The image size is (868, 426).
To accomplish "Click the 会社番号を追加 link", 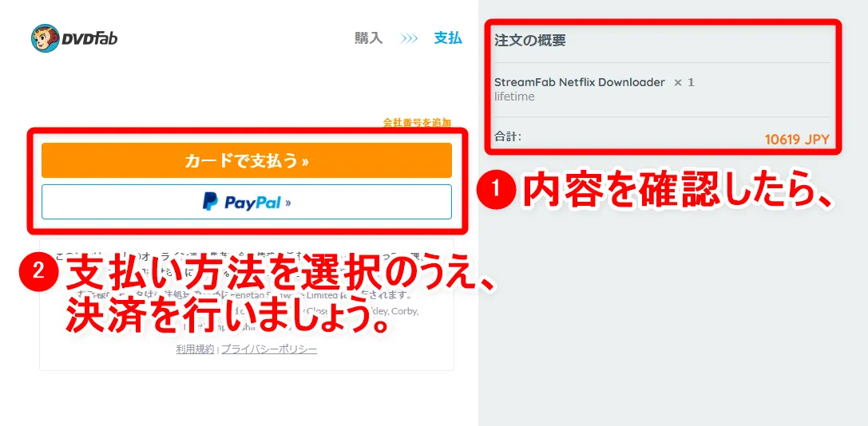I will click(x=417, y=122).
